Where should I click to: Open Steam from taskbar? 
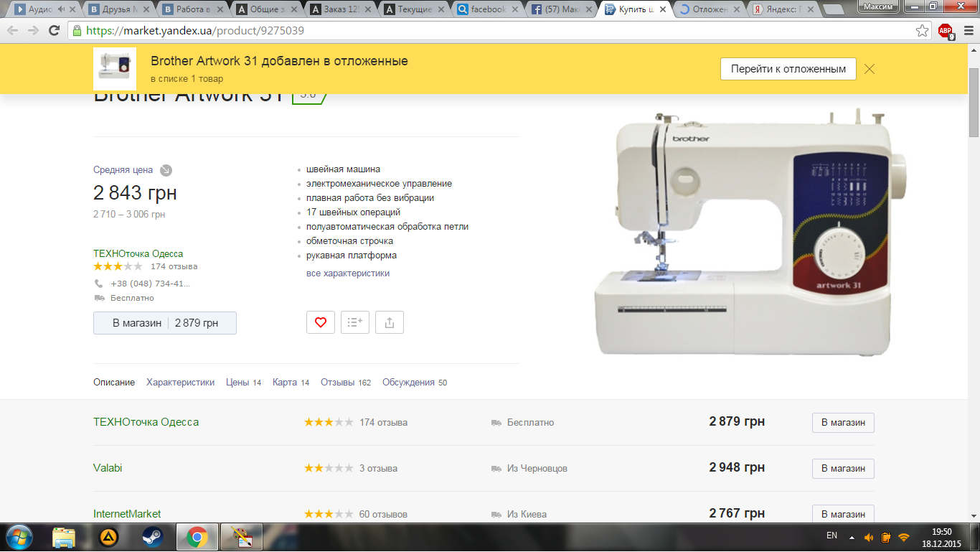pyautogui.click(x=152, y=537)
